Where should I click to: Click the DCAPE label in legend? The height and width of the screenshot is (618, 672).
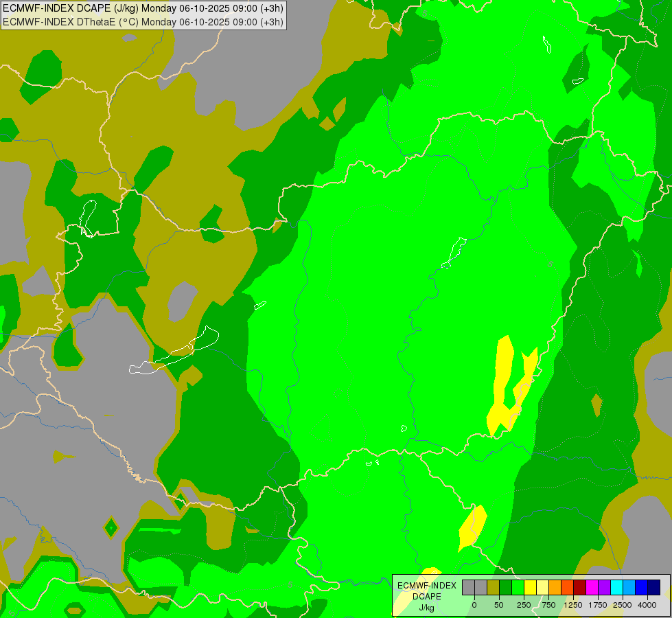click(x=427, y=597)
